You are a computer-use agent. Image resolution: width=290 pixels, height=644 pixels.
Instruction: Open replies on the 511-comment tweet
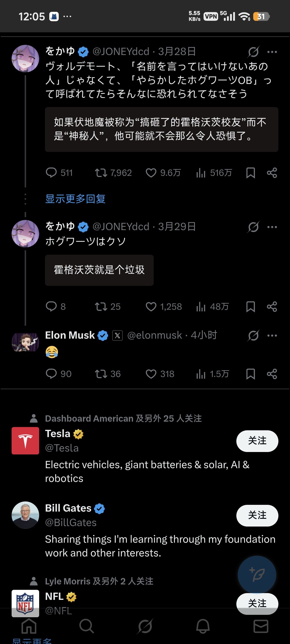pos(51,173)
